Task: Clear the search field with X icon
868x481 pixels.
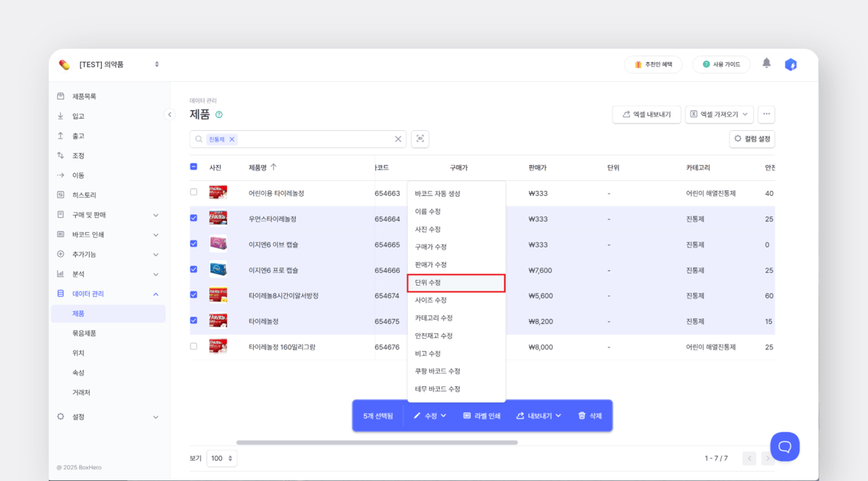Action: coord(398,139)
